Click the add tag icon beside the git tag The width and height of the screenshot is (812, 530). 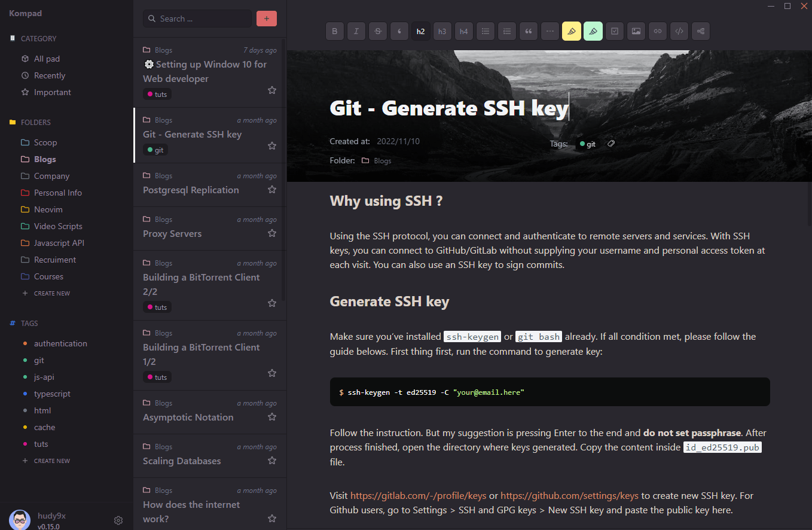(610, 144)
